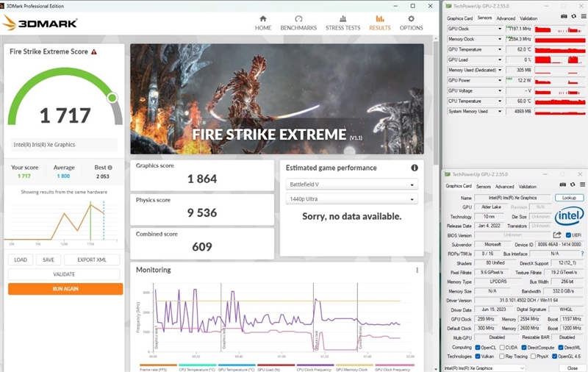Click the orange RUN AGAIN button

pyautogui.click(x=65, y=289)
